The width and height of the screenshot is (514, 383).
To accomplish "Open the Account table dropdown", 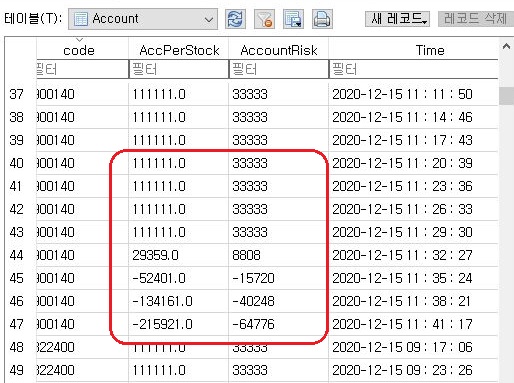I will [x=143, y=19].
